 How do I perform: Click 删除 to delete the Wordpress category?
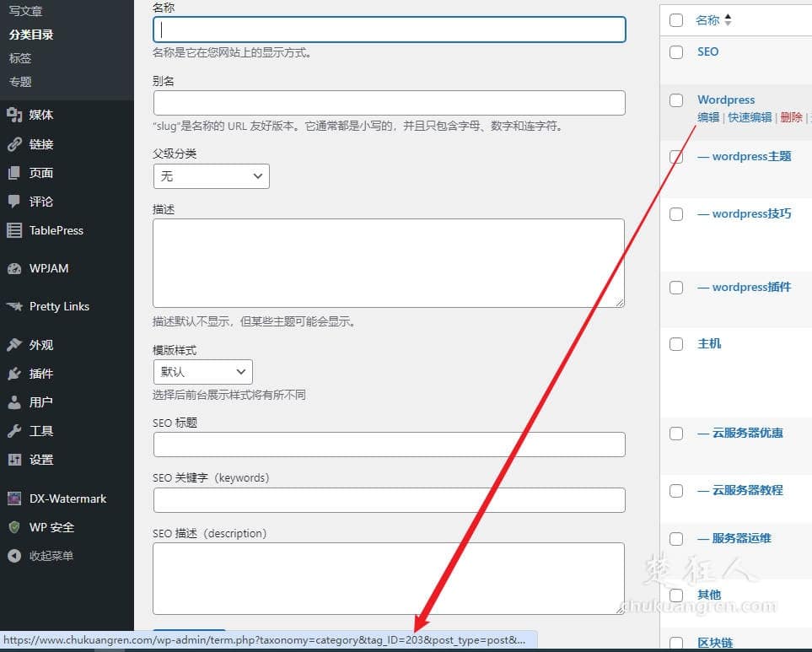tap(791, 118)
